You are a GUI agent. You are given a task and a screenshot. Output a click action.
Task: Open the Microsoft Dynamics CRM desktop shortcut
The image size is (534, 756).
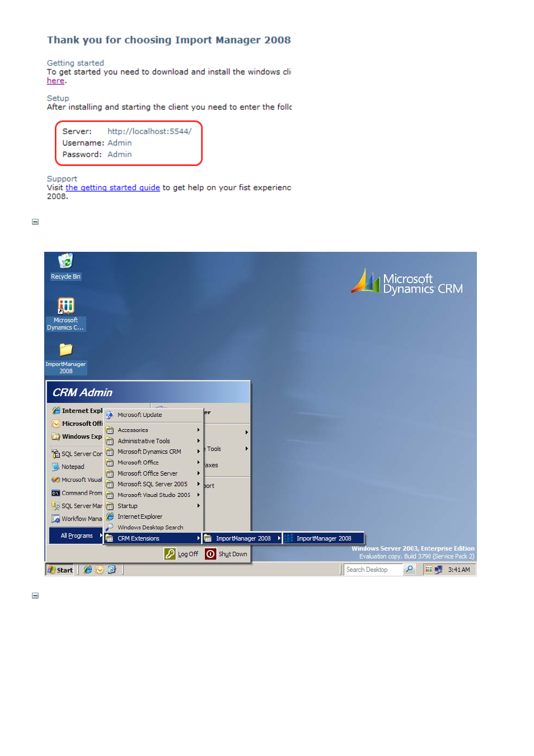65,314
